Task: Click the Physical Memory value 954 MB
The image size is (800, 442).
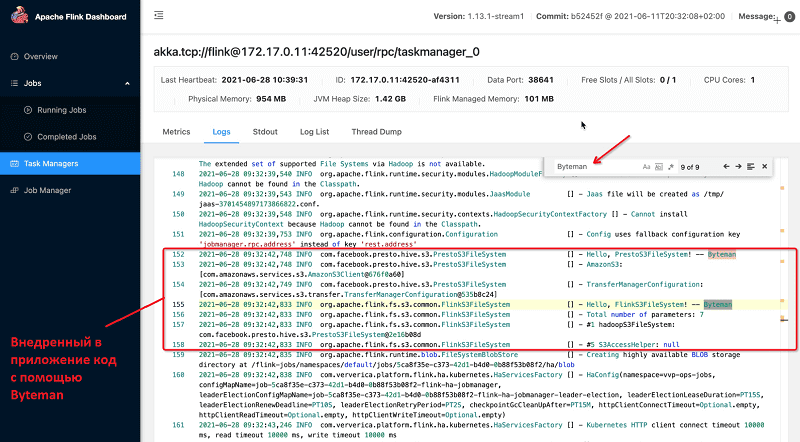Action: tap(271, 99)
